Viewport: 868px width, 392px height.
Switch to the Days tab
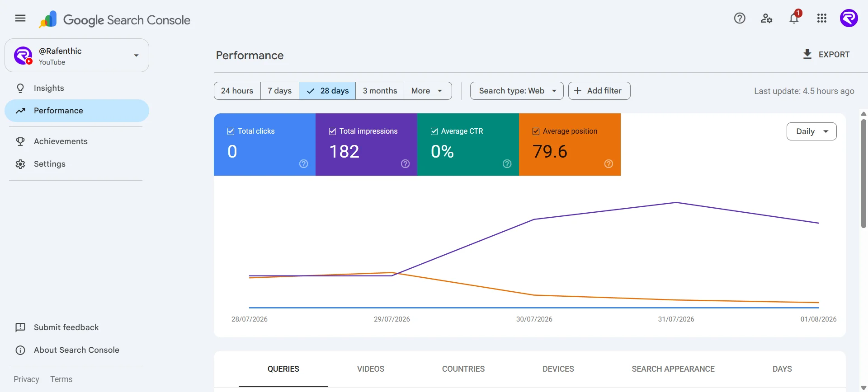tap(782, 369)
